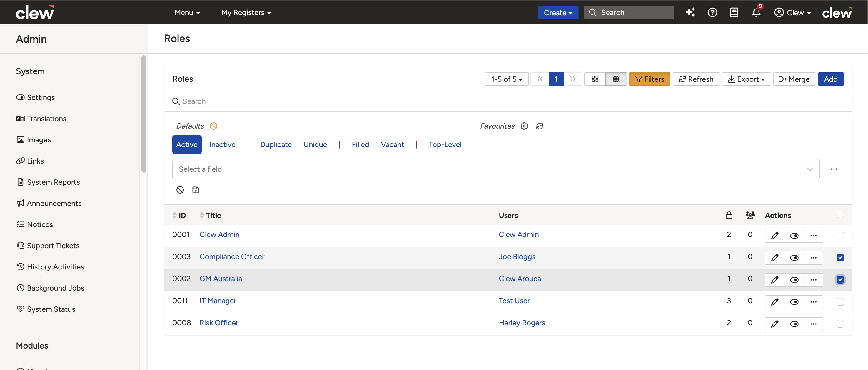
Task: Select the Unique filter tab
Action: click(315, 145)
